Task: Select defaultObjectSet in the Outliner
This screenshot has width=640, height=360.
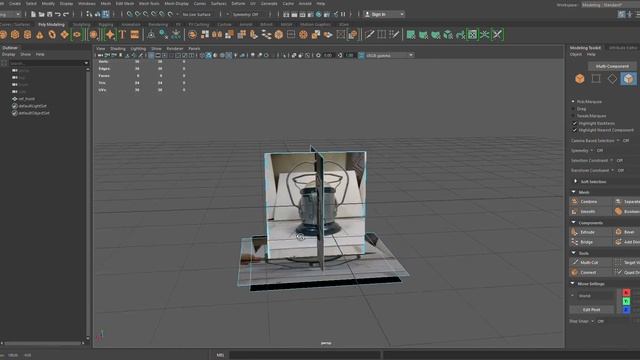Action: coord(34,113)
